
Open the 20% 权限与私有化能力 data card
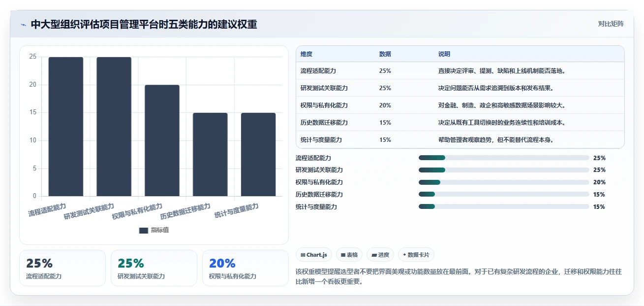point(245,268)
